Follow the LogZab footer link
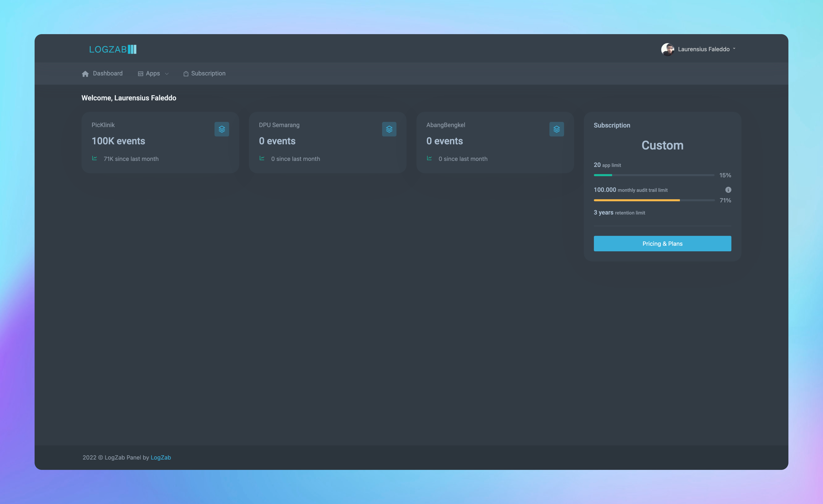 161,458
